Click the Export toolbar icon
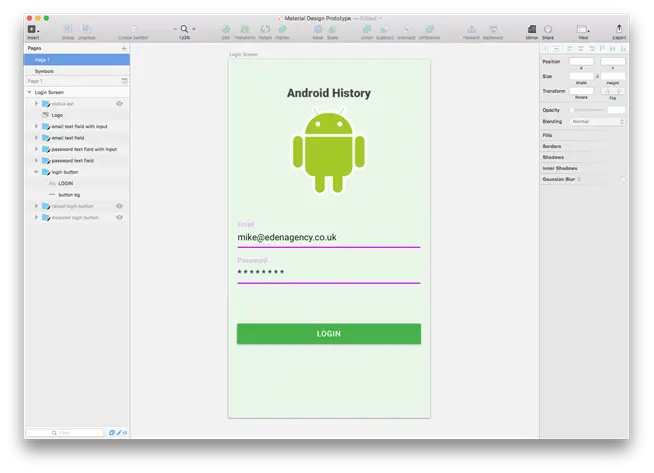The image size is (654, 473). 619,28
